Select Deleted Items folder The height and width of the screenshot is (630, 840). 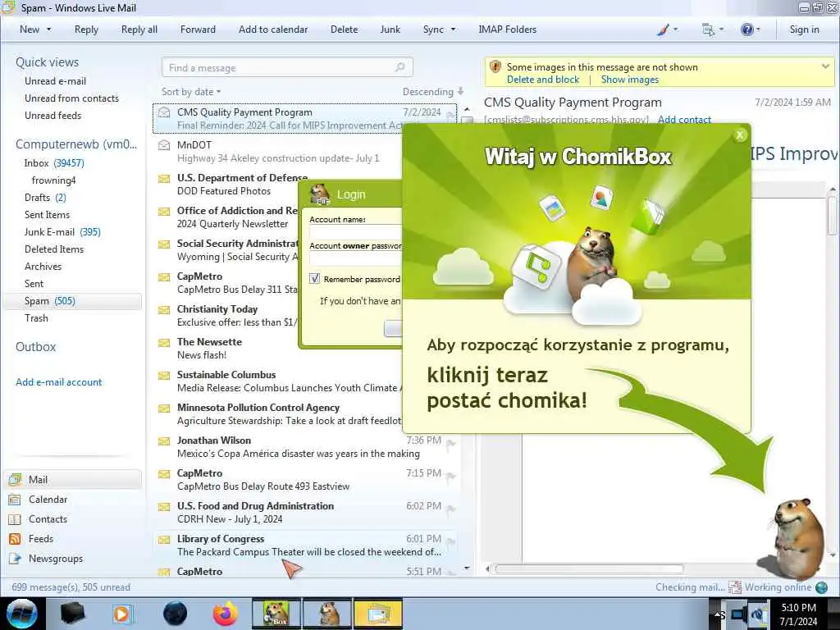53,249
